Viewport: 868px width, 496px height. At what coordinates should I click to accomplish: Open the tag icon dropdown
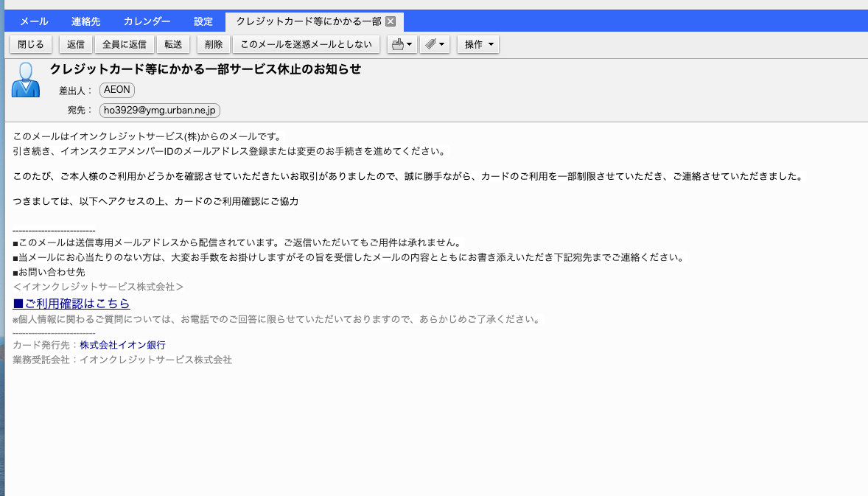coord(435,44)
